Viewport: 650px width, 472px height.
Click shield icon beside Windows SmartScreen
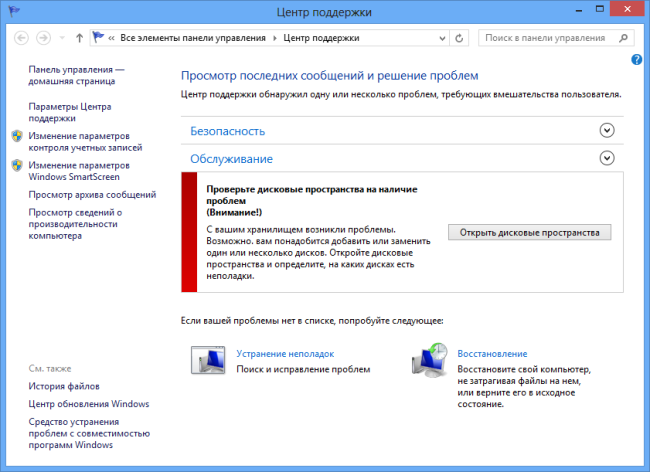[17, 165]
